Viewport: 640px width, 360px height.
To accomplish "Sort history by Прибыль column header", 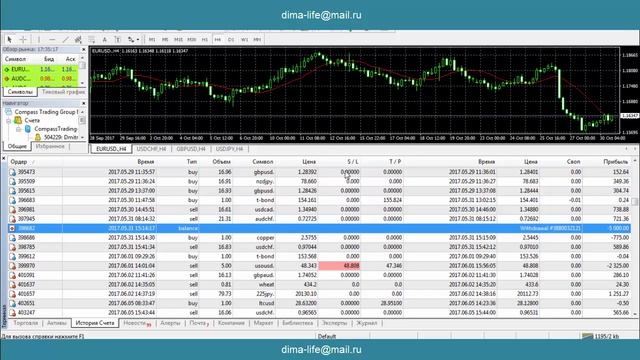I will 616,162.
